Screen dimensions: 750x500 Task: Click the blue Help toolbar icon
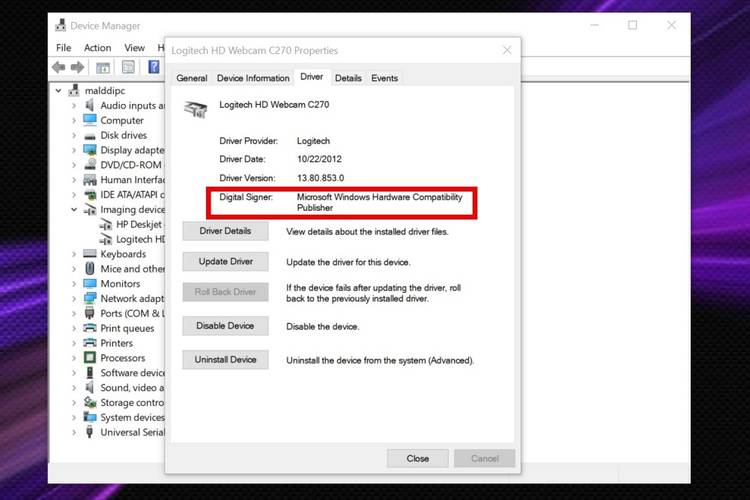click(154, 67)
